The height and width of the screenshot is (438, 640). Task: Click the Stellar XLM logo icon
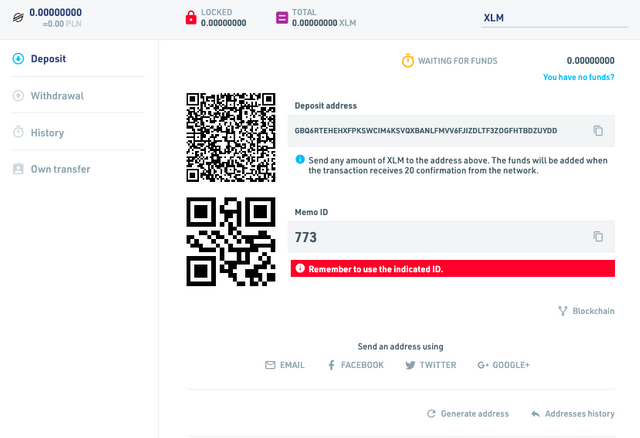(x=18, y=18)
